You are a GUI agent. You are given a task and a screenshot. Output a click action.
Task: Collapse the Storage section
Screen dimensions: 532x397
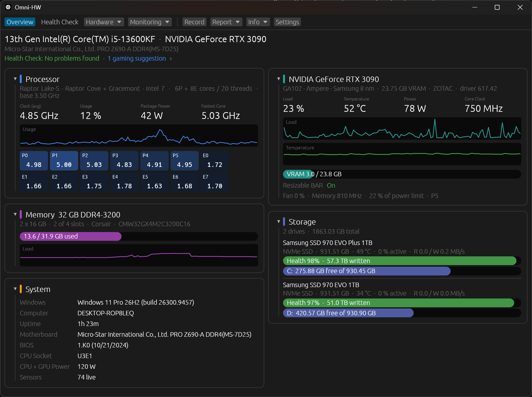click(x=278, y=221)
